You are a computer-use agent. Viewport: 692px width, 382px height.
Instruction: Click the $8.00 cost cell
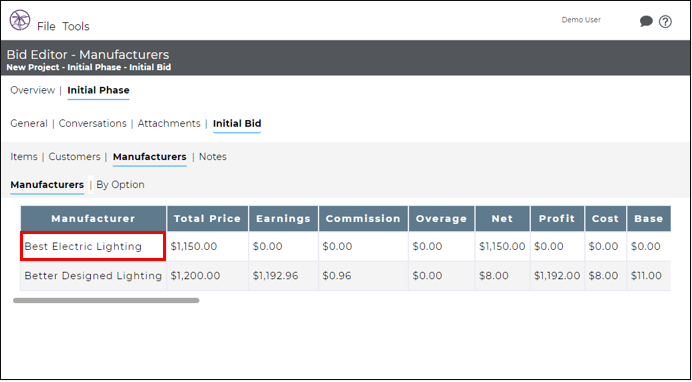[606, 276]
